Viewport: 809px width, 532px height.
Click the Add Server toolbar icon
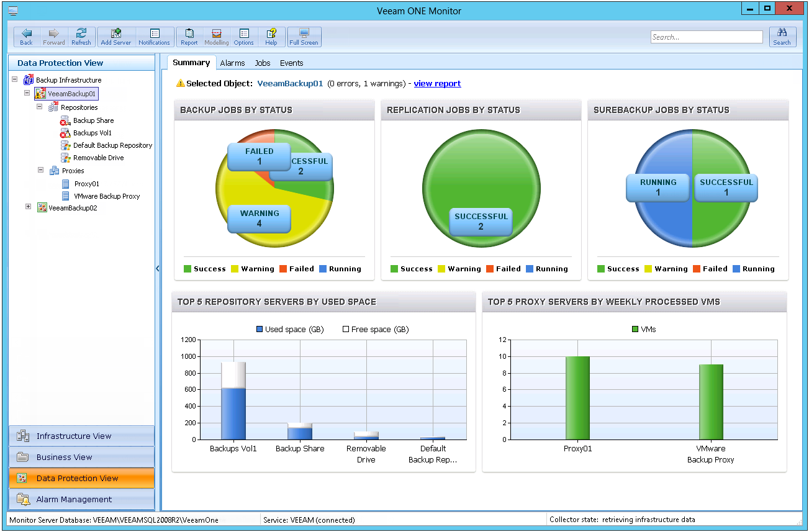click(x=115, y=37)
